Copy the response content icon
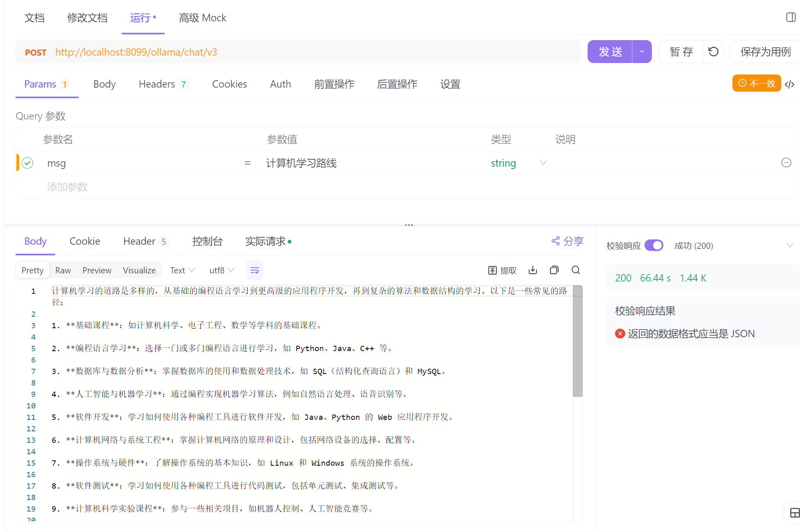Image resolution: width=800 pixels, height=532 pixels. point(554,270)
